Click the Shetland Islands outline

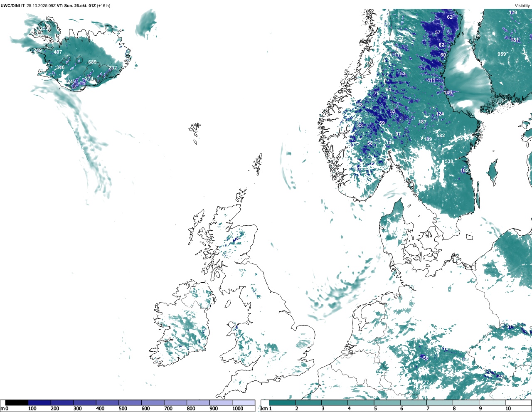(x=258, y=164)
